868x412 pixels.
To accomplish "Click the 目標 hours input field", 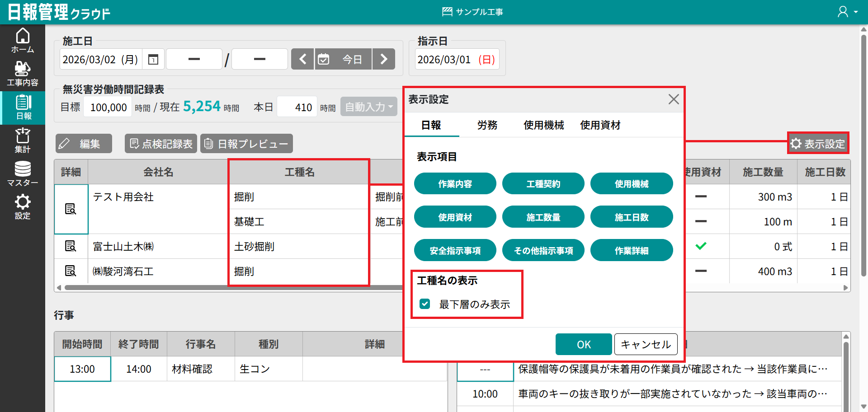I will pyautogui.click(x=108, y=107).
